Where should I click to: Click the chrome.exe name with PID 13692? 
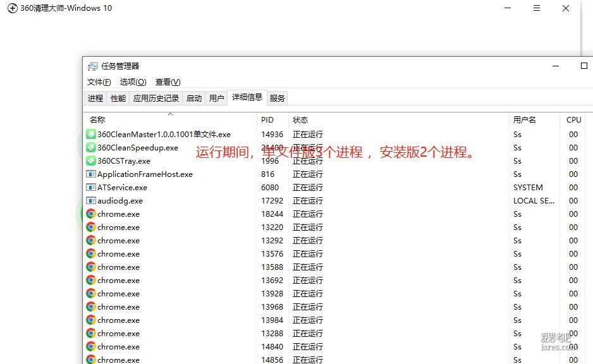click(118, 281)
